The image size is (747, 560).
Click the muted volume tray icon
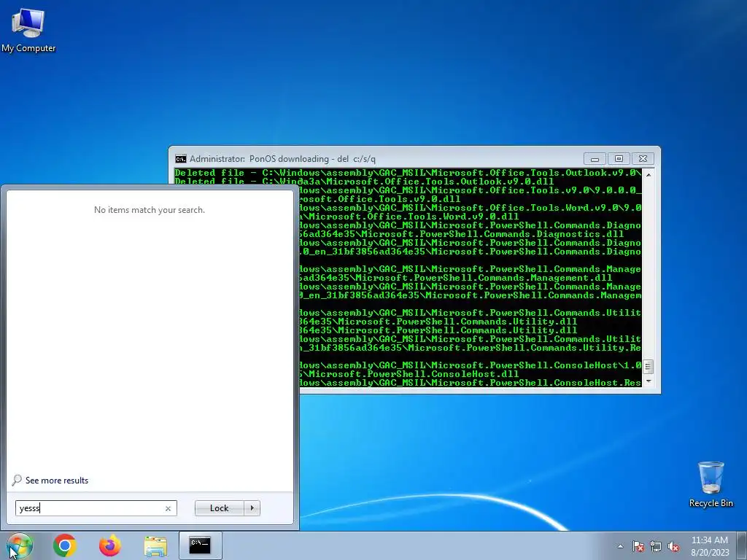click(673, 546)
